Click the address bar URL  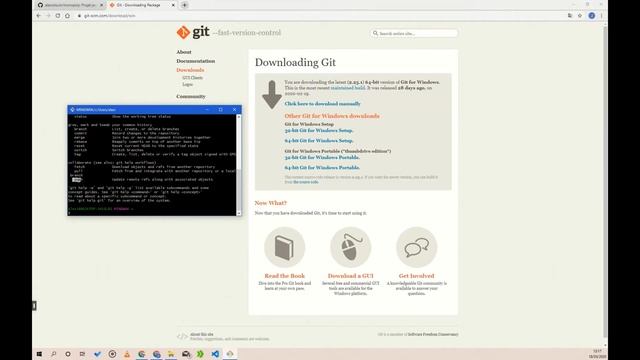pyautogui.click(x=109, y=16)
